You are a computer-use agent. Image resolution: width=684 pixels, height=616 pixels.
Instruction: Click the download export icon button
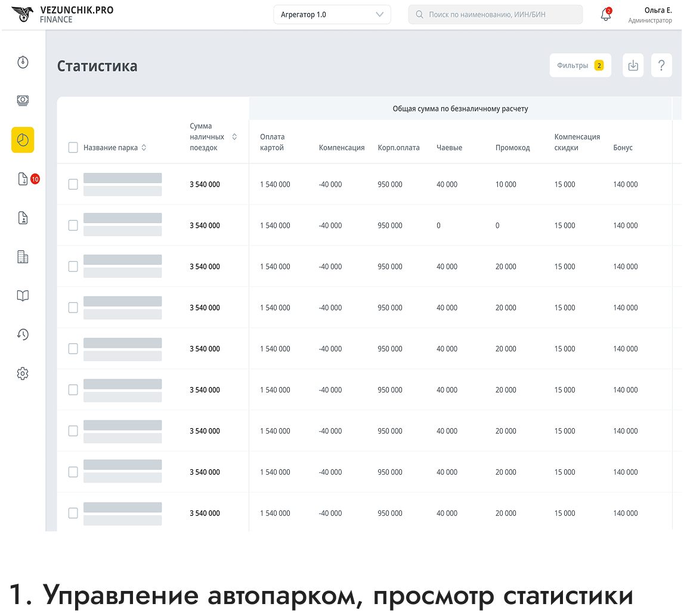[x=633, y=66]
